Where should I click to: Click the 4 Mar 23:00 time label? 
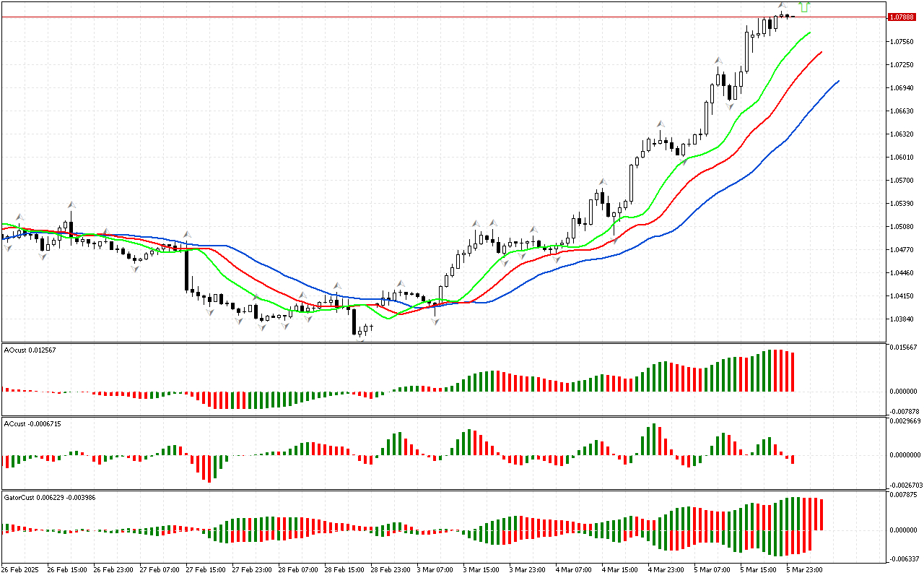tap(666, 570)
